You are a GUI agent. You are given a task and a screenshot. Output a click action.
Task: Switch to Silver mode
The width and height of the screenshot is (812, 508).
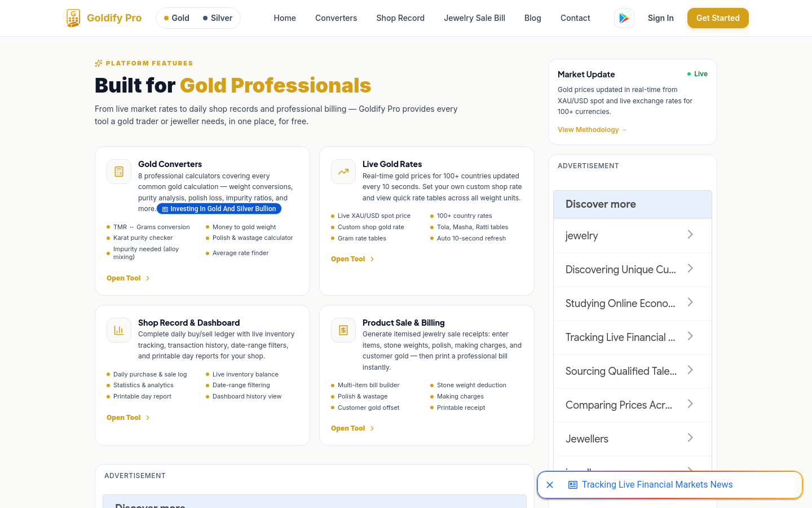[x=218, y=18]
